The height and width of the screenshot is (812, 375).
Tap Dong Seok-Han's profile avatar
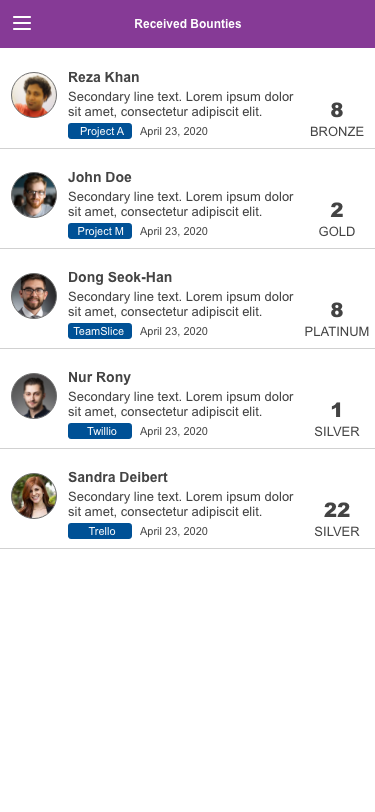pyautogui.click(x=34, y=295)
